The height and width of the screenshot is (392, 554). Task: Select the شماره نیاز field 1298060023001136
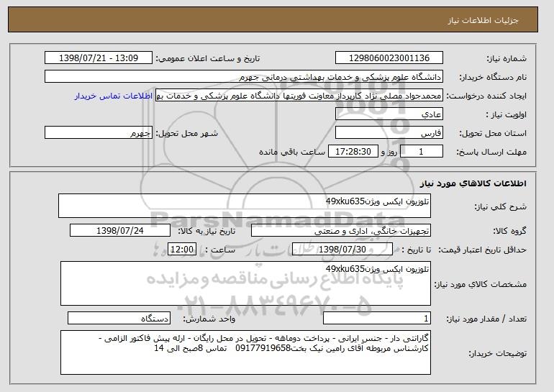click(389, 58)
